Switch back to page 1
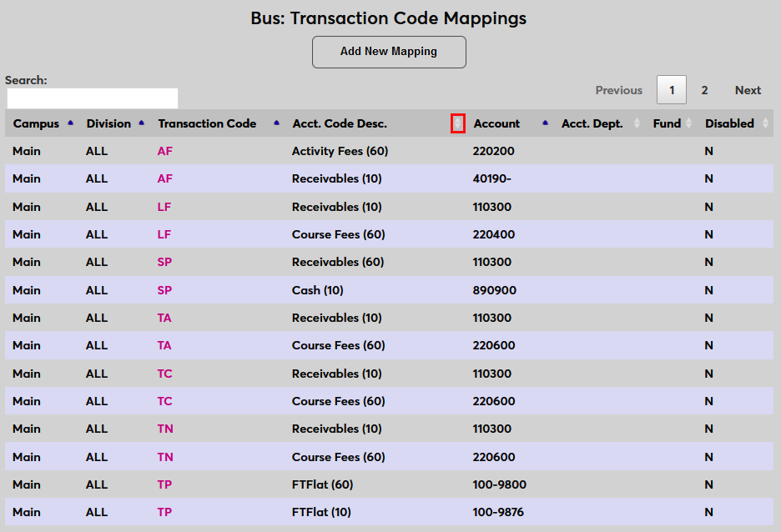This screenshot has width=781, height=532. click(x=672, y=90)
